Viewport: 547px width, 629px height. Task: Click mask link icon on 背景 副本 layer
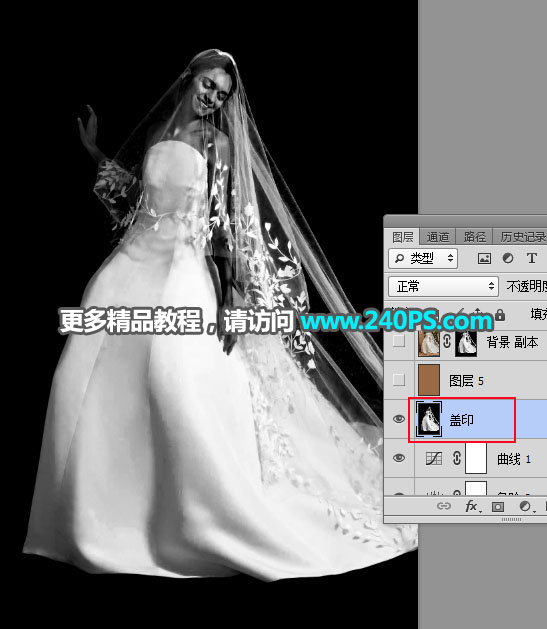(447, 342)
